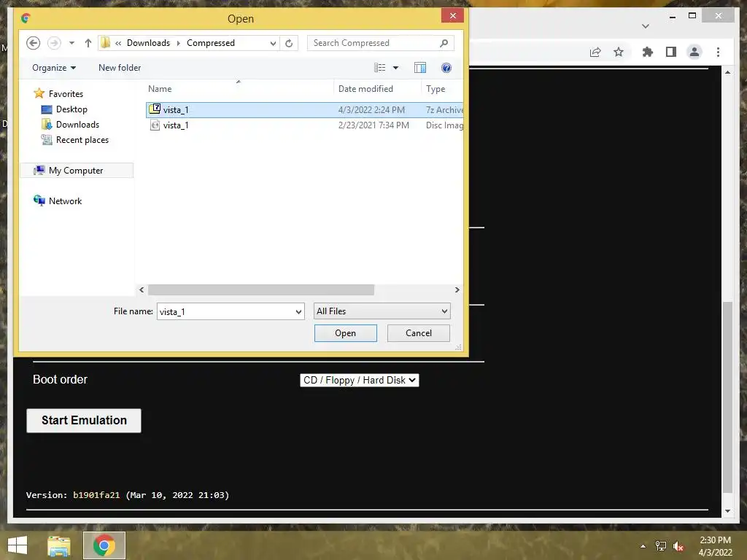Screen dimensions: 747x560
Task: Expand the view options dropdown arrow
Action: point(395,68)
